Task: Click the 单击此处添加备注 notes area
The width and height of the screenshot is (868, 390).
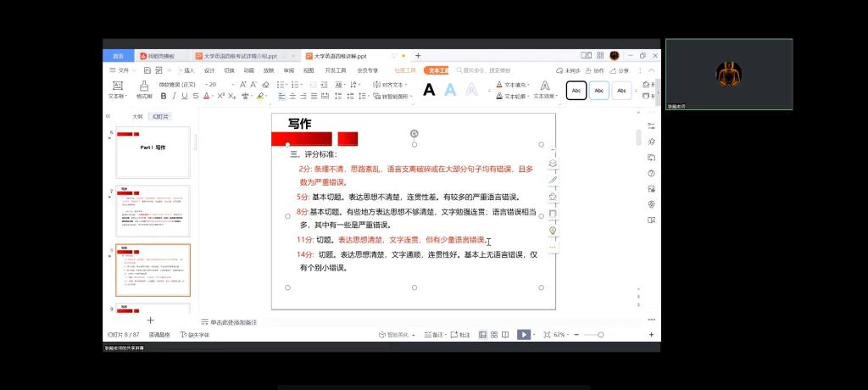Action: 233,322
